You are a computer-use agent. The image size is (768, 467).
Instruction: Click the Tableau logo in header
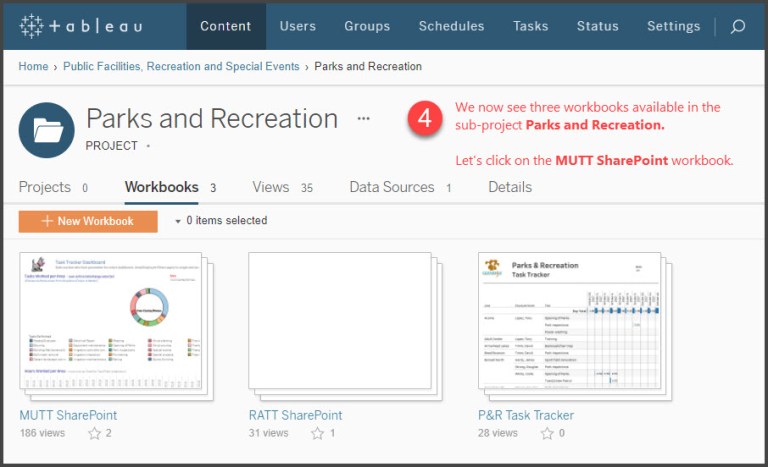(81, 26)
